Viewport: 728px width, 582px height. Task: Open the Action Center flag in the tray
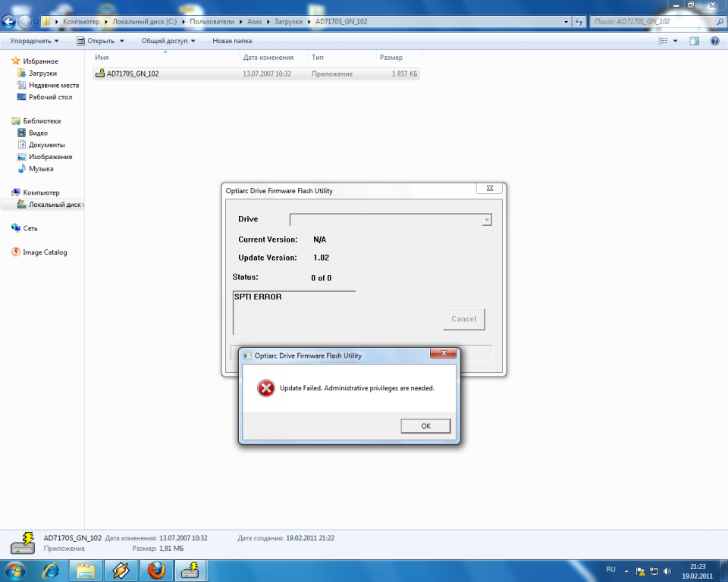point(640,571)
